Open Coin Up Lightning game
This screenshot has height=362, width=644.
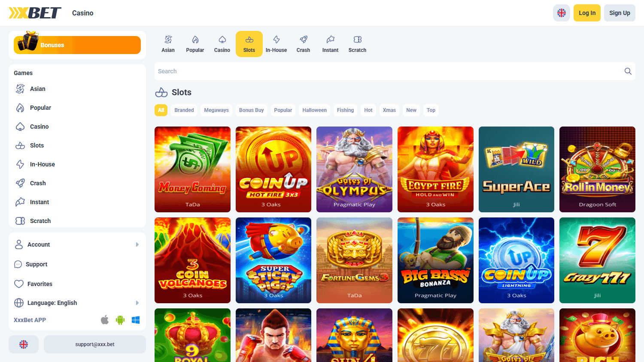coord(516,260)
